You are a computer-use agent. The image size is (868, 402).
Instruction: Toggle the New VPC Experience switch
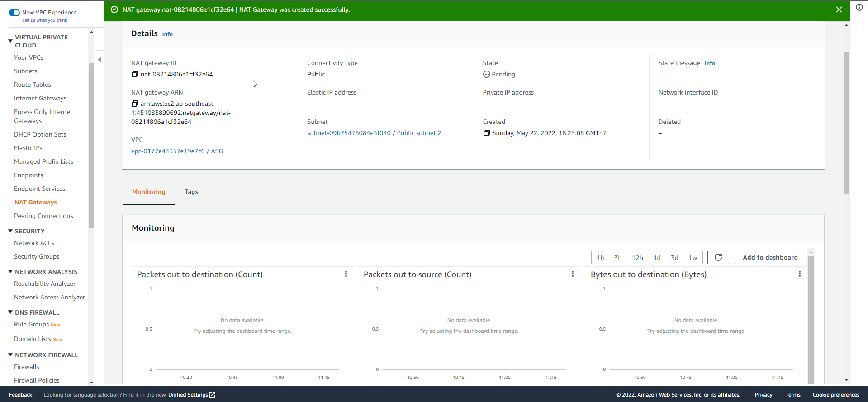(x=14, y=13)
